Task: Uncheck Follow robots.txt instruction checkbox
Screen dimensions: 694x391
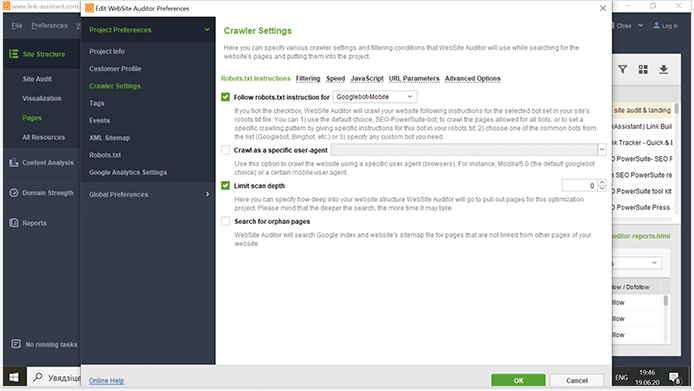Action: pyautogui.click(x=226, y=97)
